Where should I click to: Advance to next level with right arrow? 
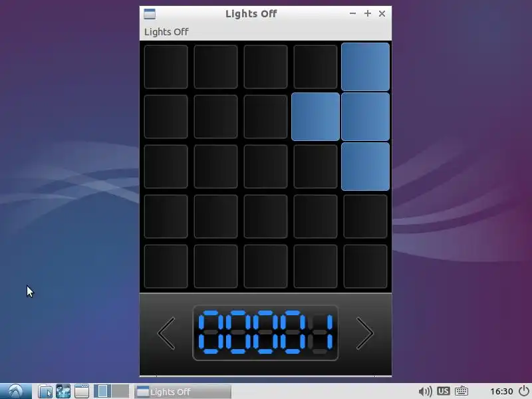(364, 334)
